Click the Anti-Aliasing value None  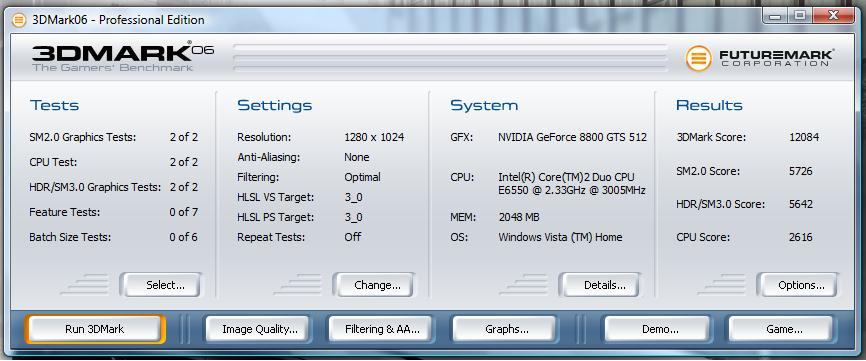[x=357, y=157]
